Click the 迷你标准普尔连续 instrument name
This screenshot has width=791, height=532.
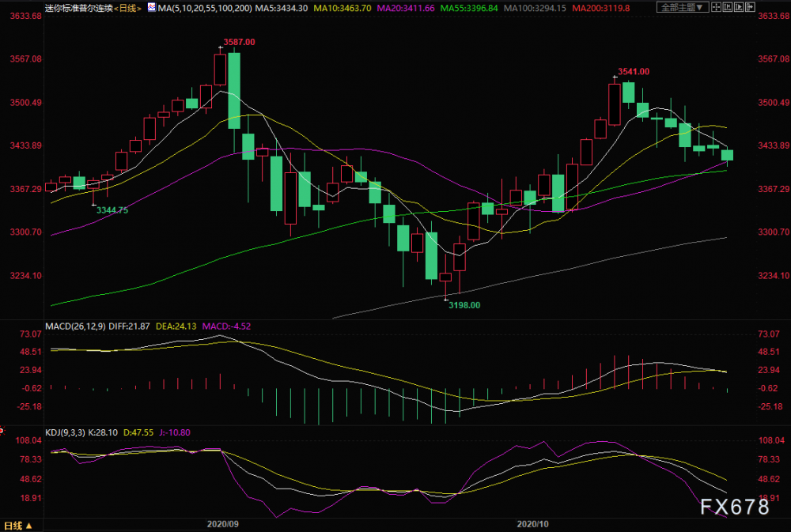tap(78, 8)
